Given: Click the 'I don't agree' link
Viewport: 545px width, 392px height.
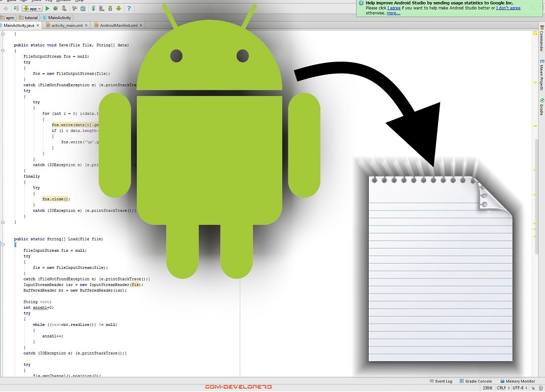Looking at the screenshot, I should (x=508, y=8).
